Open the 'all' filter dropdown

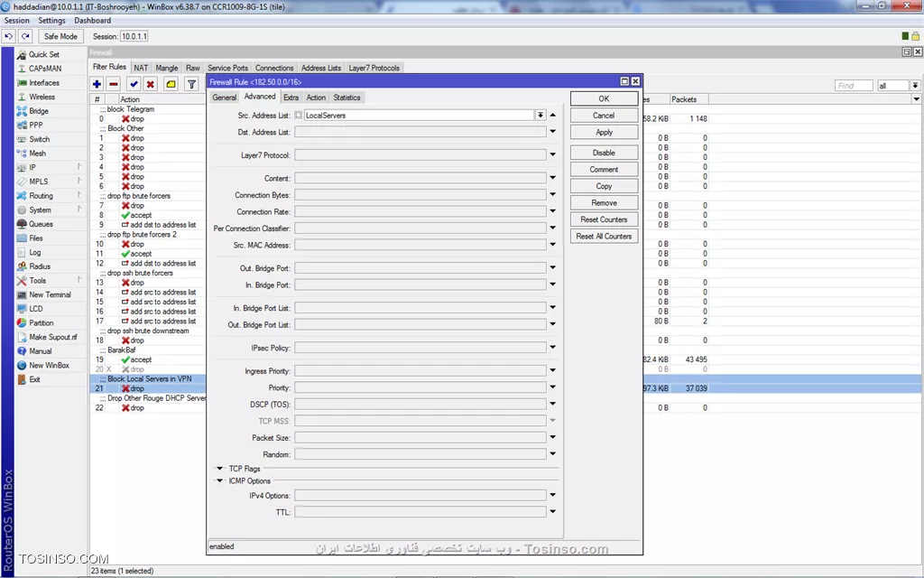pos(915,86)
